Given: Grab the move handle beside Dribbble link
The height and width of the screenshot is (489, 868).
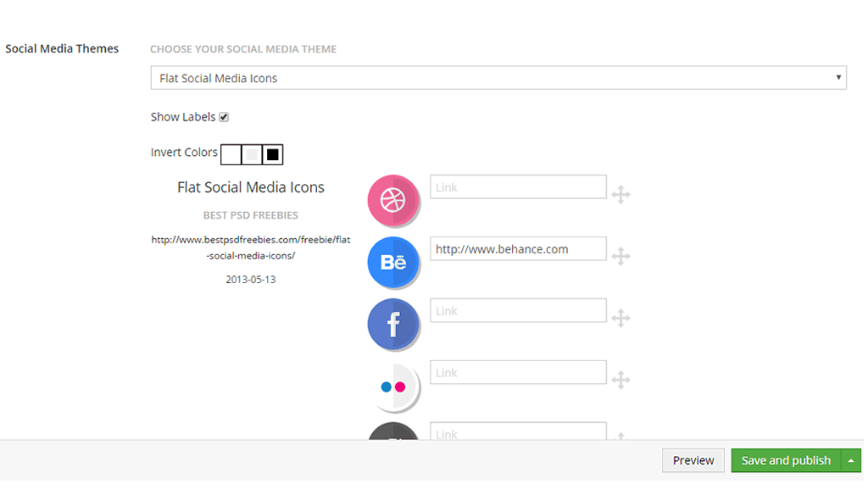Looking at the screenshot, I should pyautogui.click(x=620, y=195).
